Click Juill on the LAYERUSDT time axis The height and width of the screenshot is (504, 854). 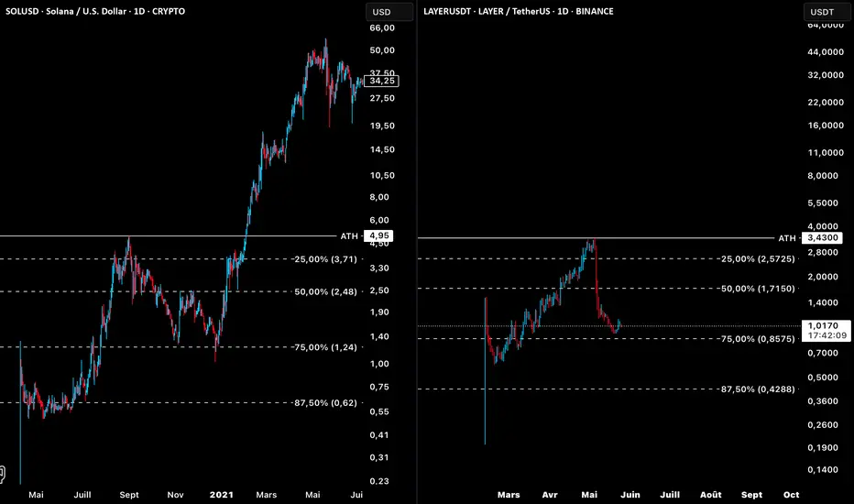tap(670, 495)
